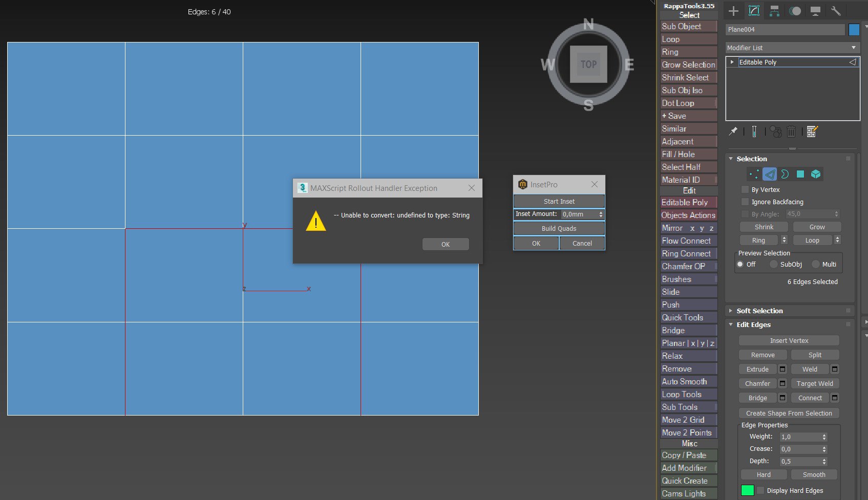The height and width of the screenshot is (500, 868).
Task: Select Border sub-object level icon
Action: point(785,175)
